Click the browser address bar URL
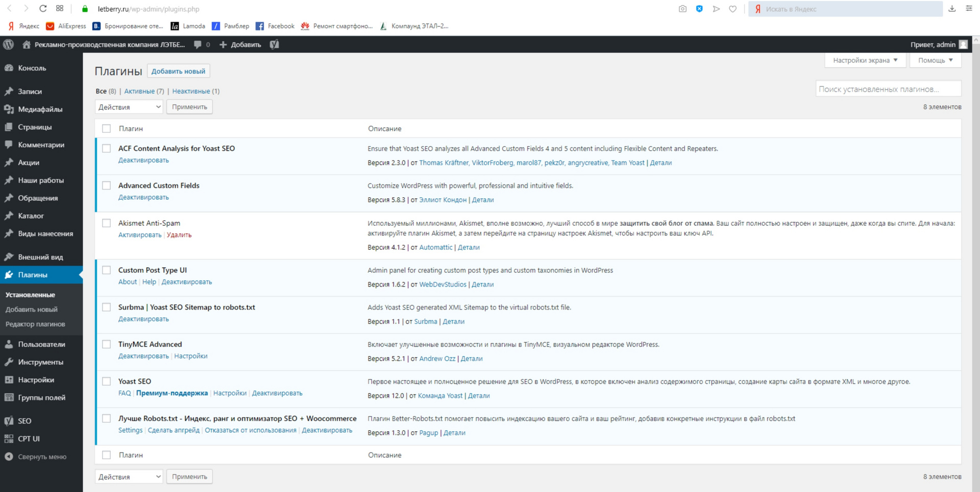Viewport: 980px width, 492px height. [149, 9]
